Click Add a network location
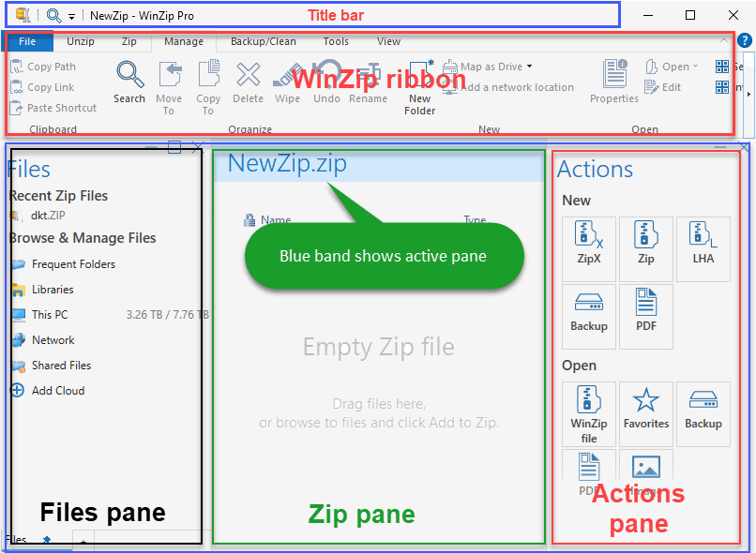756x553 pixels. (x=508, y=87)
